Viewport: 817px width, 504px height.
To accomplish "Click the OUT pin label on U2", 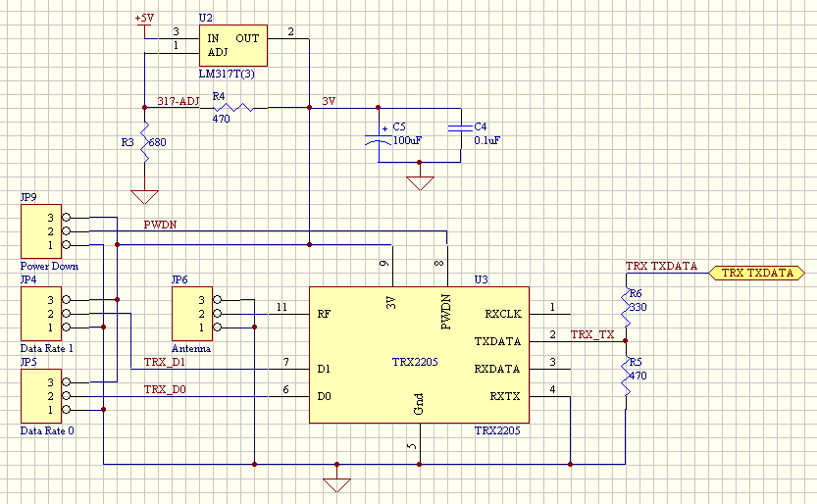I will click(247, 38).
